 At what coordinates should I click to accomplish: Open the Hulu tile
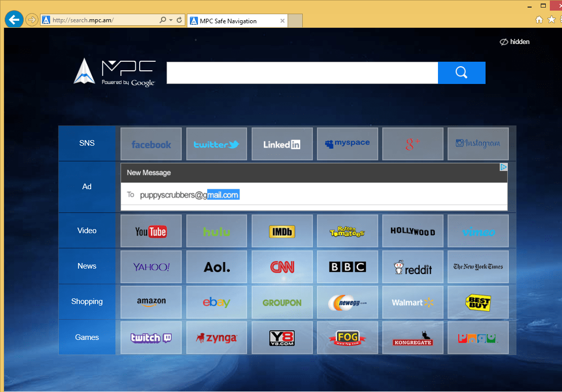[217, 231]
